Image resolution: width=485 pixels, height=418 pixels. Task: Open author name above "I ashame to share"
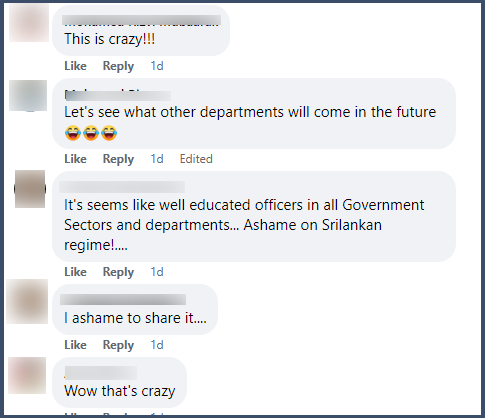click(x=123, y=300)
